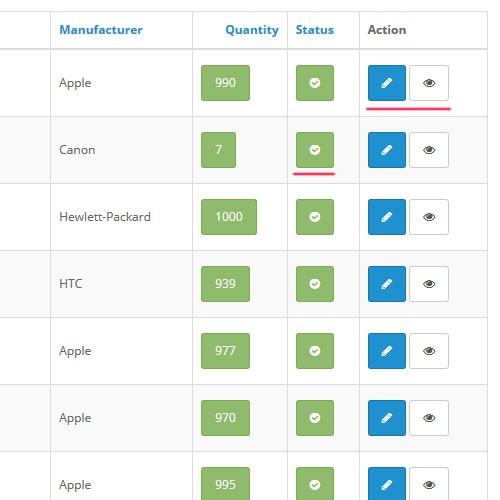Edit the Apple product with quantity 990

click(x=387, y=83)
